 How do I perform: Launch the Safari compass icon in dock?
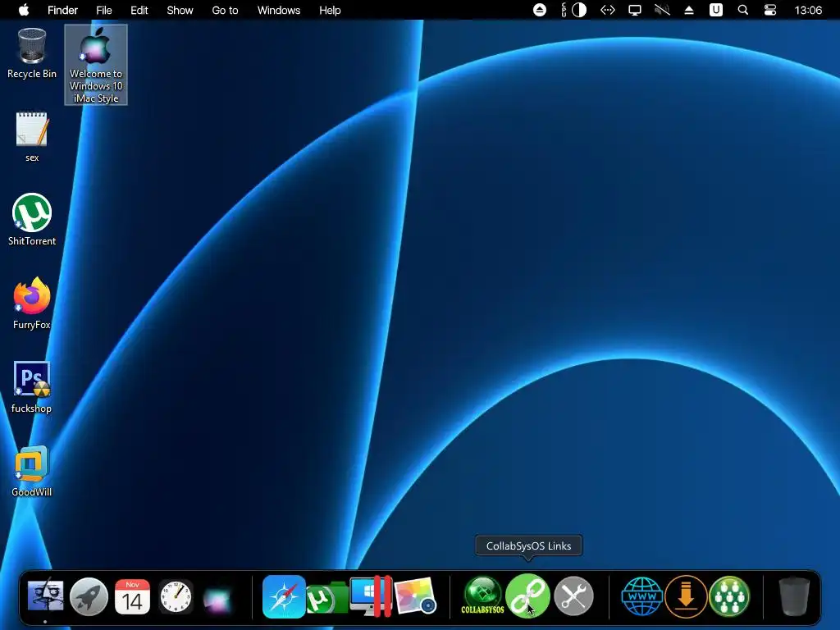pyautogui.click(x=284, y=596)
